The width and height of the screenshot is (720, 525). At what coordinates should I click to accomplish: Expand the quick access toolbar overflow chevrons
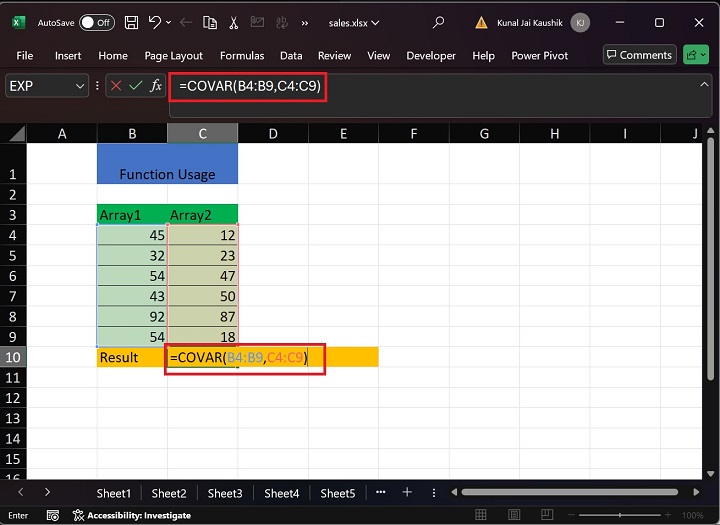304,23
